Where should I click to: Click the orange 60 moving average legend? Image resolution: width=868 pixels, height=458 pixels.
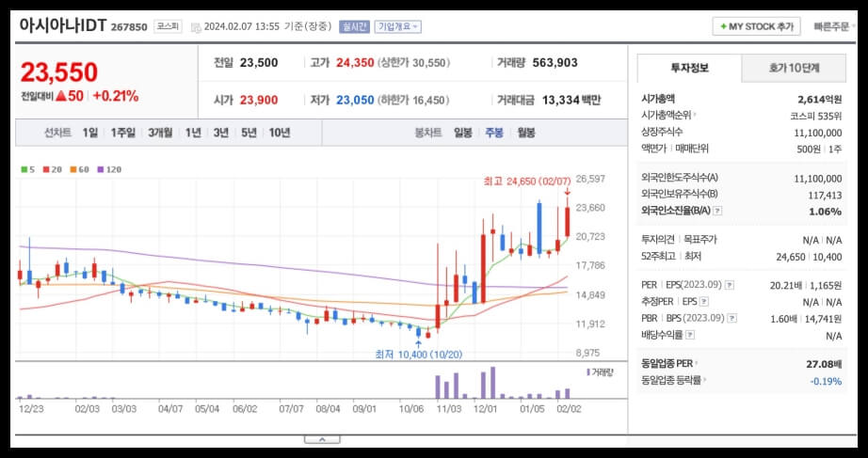pyautogui.click(x=79, y=170)
